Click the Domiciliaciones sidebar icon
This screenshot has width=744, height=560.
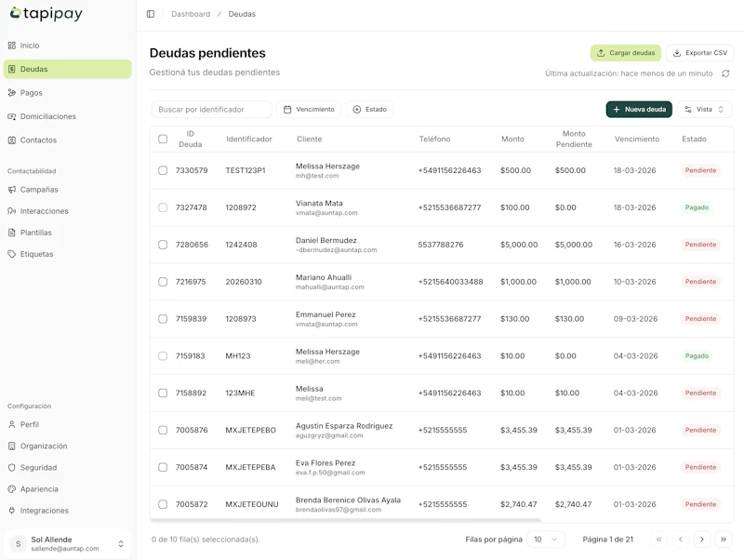(x=12, y=116)
